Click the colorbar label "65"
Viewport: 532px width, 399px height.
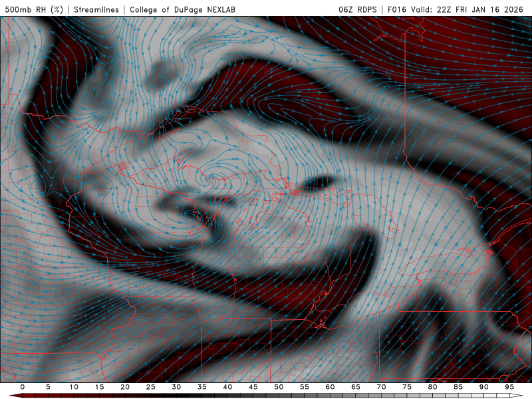[356, 387]
